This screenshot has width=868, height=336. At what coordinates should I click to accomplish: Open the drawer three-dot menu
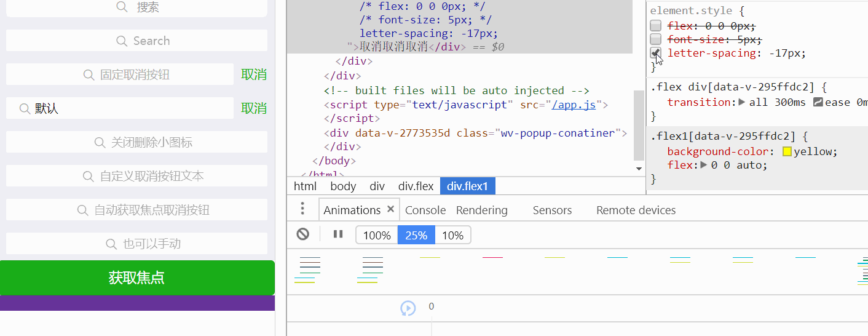(302, 209)
